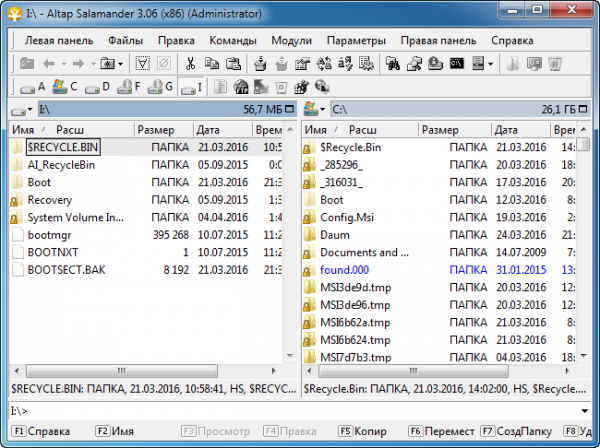Click the folder with magnifier icon

pyautogui.click(x=414, y=64)
